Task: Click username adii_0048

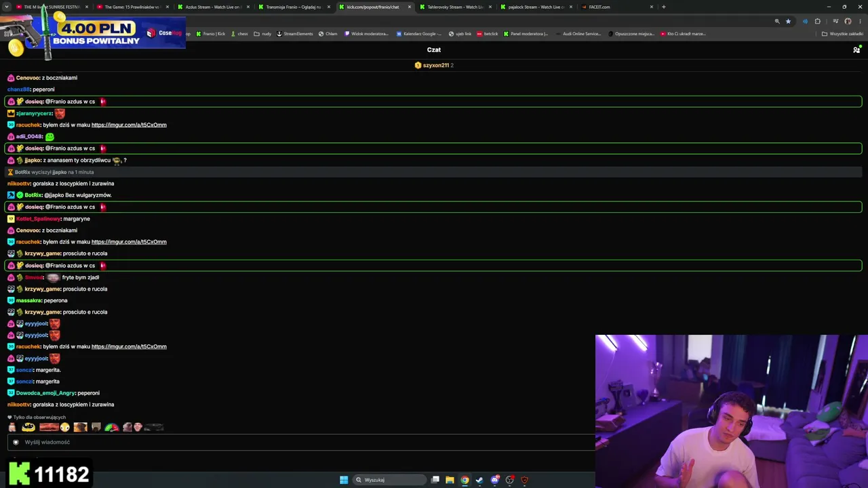Action: pyautogui.click(x=29, y=136)
